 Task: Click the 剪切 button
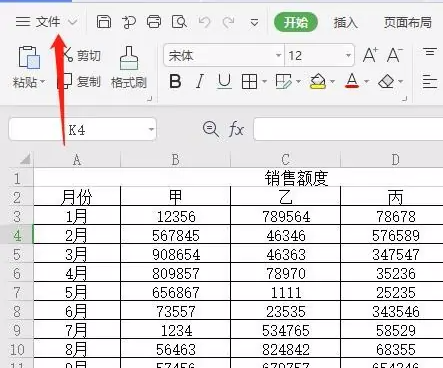pyautogui.click(x=82, y=55)
